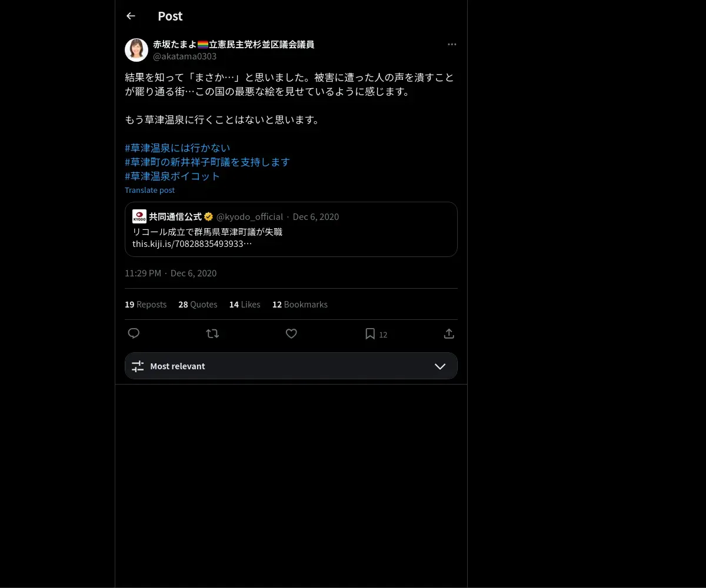Bookmark the post with the bookmark icon
Viewport: 706px width, 588px height.
coord(370,333)
